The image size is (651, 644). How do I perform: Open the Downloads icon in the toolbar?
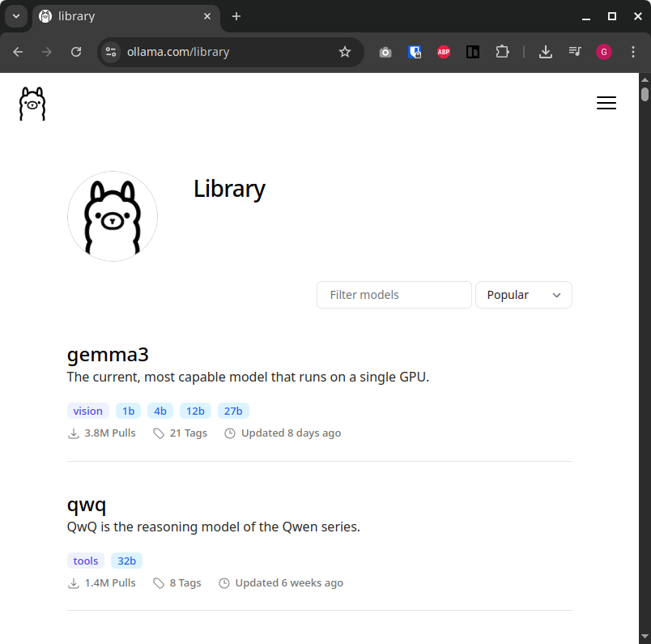pos(545,51)
